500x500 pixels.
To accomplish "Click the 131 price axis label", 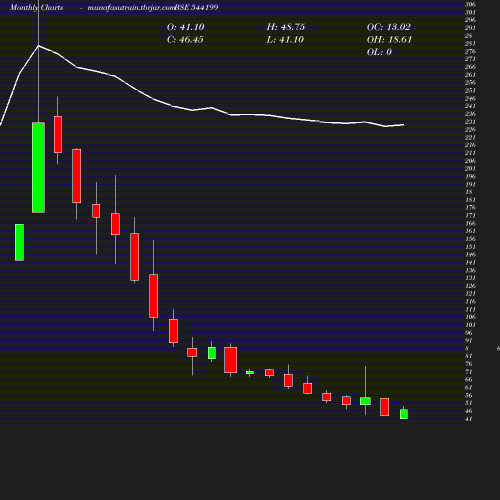I will (470, 278).
